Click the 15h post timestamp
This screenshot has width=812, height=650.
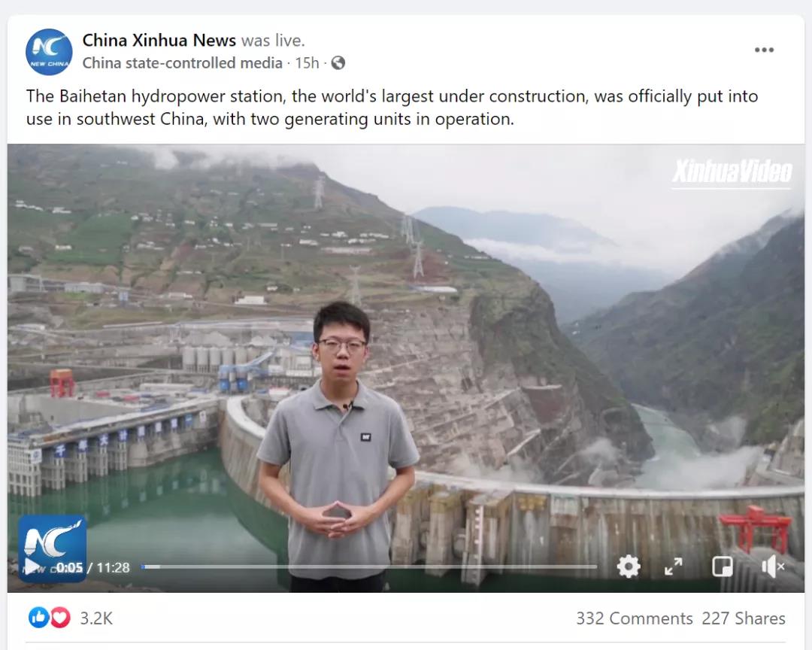click(x=307, y=62)
